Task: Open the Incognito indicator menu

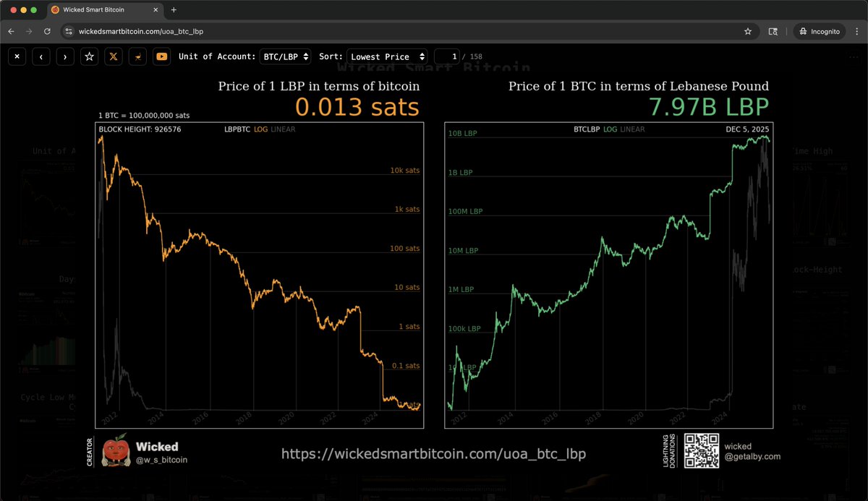Action: click(819, 31)
